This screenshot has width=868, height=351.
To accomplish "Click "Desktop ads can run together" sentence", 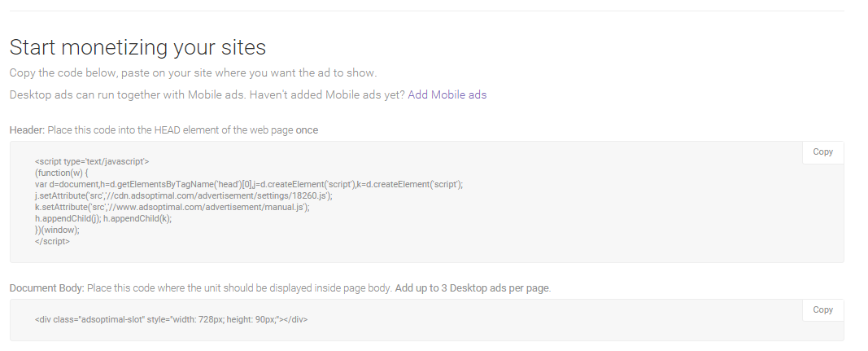I will (x=207, y=95).
